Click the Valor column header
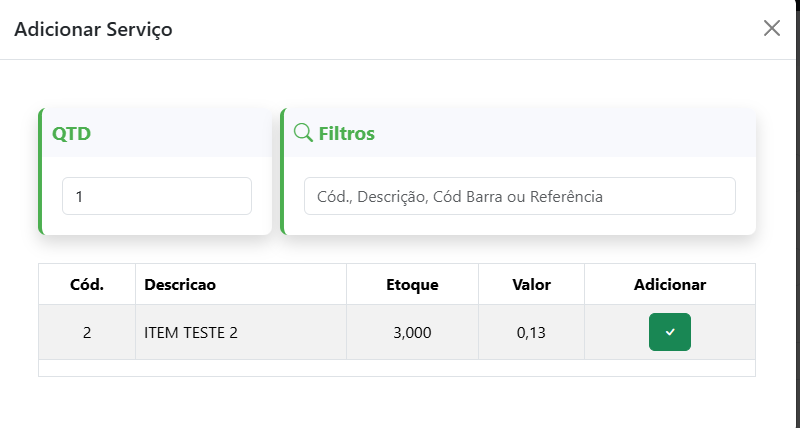 pyautogui.click(x=531, y=284)
